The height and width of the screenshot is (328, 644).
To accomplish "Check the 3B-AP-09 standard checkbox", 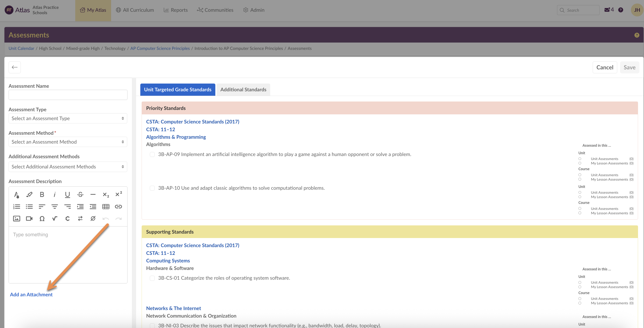I will [x=152, y=154].
